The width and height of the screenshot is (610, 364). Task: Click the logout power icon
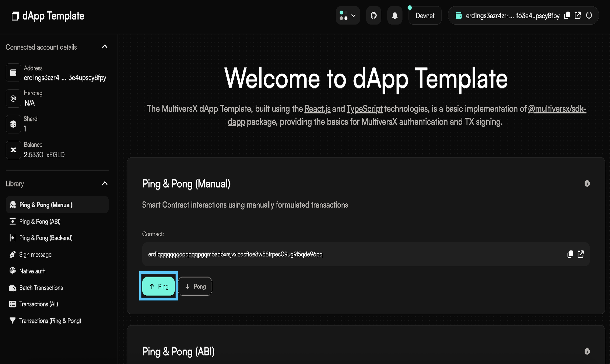click(x=589, y=15)
